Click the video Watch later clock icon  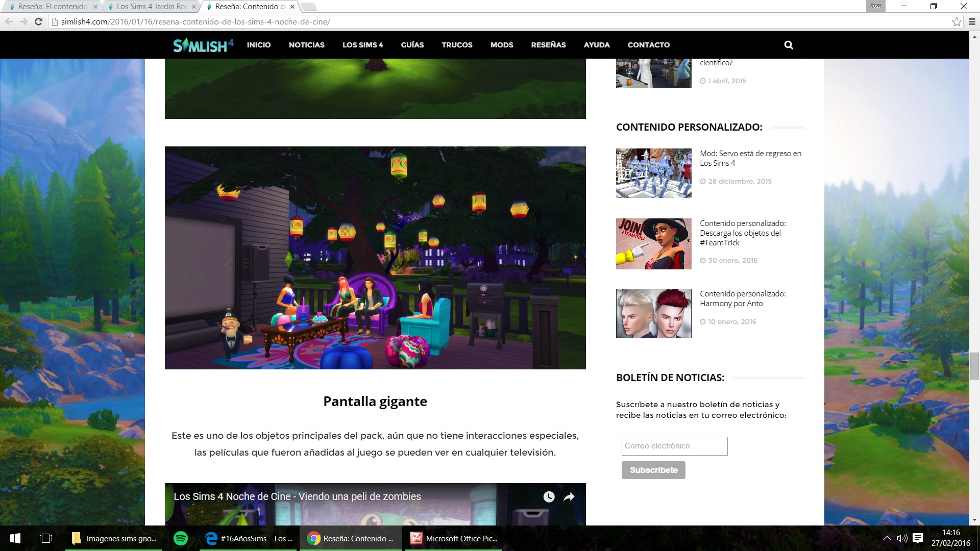(549, 496)
